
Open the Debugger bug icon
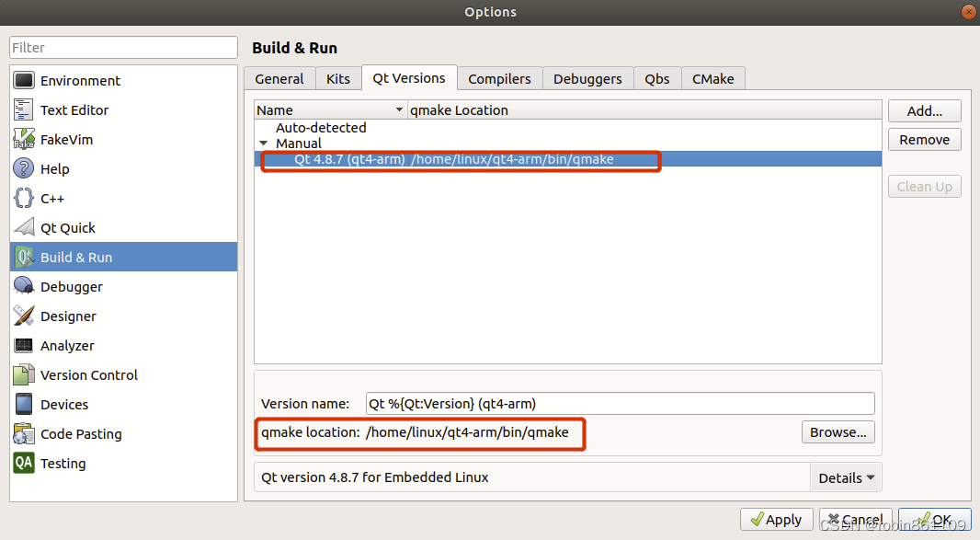[x=24, y=286]
